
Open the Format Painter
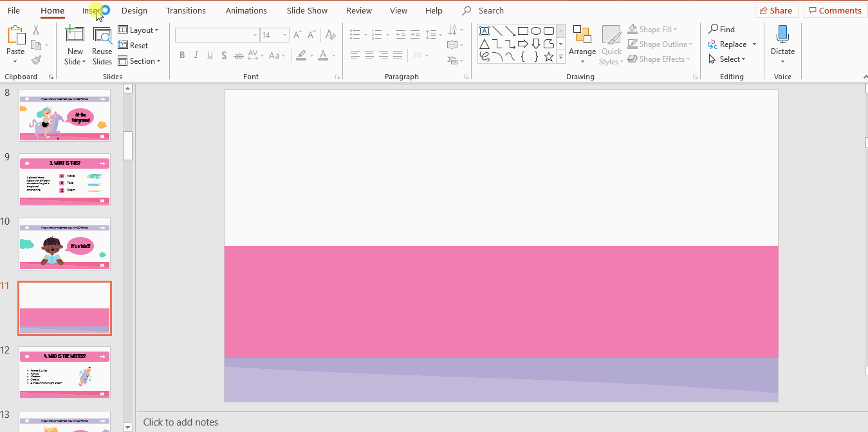click(37, 60)
